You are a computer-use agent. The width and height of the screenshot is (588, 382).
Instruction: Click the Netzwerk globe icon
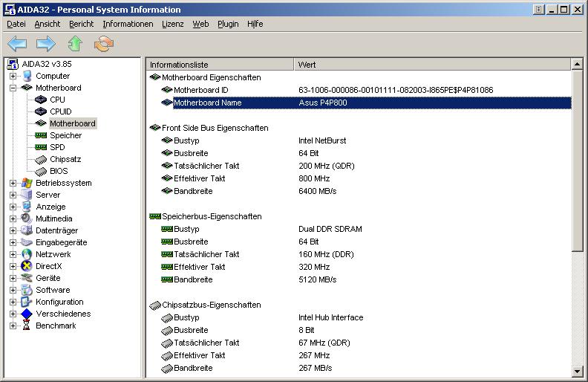(x=27, y=254)
